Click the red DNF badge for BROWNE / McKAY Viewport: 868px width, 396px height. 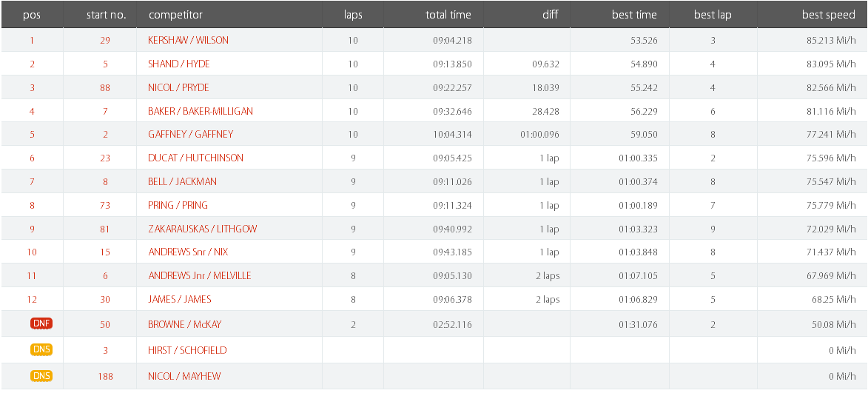(41, 323)
